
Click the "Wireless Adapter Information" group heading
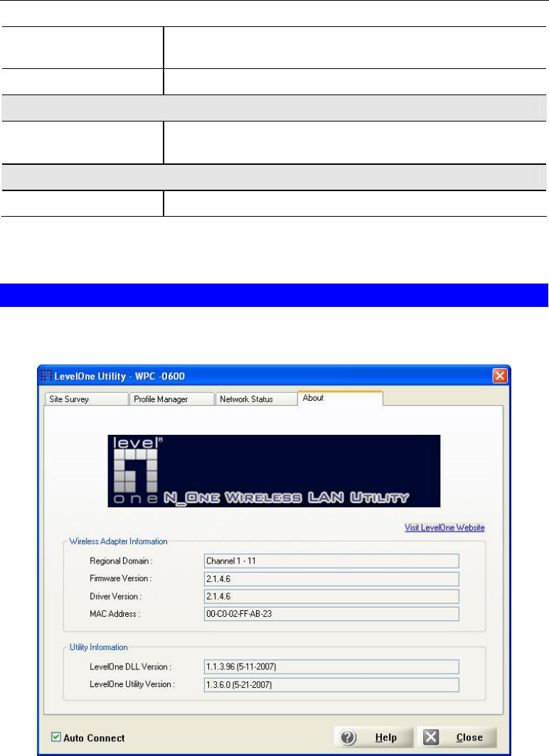(x=119, y=541)
